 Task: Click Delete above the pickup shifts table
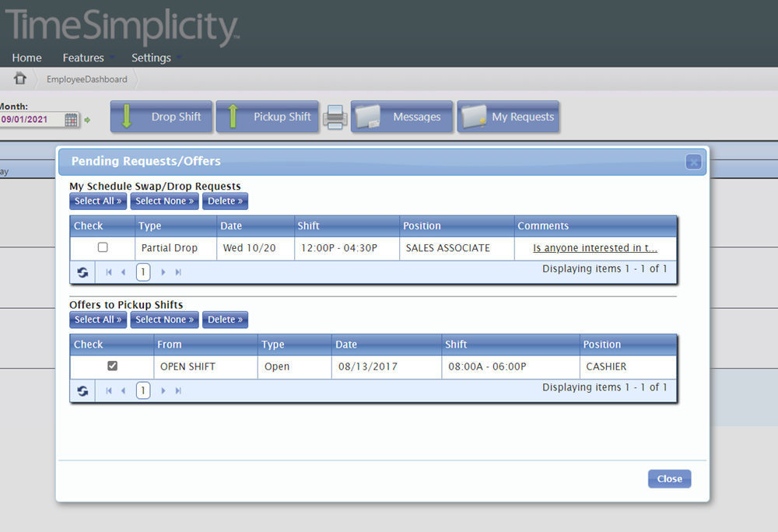coord(225,319)
